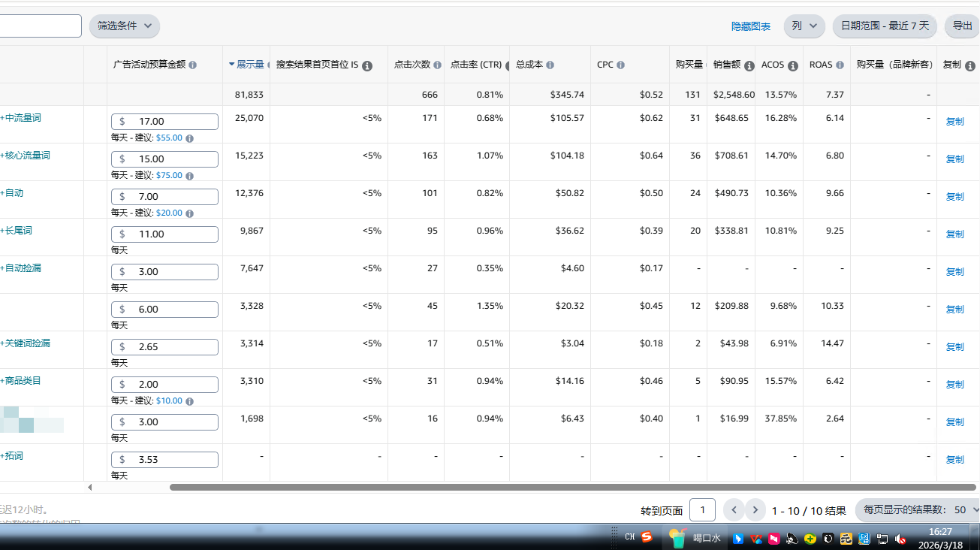Click 复制 link in the 中流量词 row

point(954,121)
